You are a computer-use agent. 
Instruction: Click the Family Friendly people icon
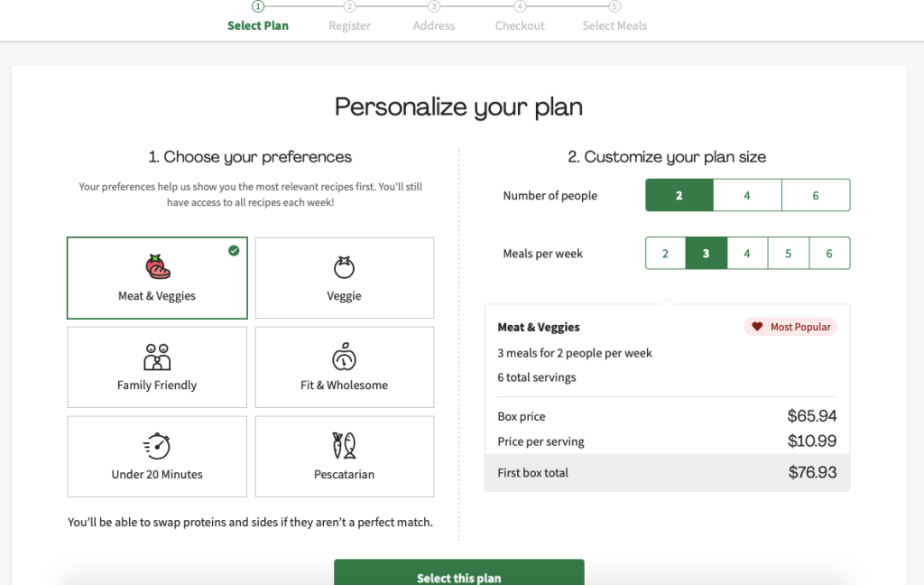click(x=157, y=357)
